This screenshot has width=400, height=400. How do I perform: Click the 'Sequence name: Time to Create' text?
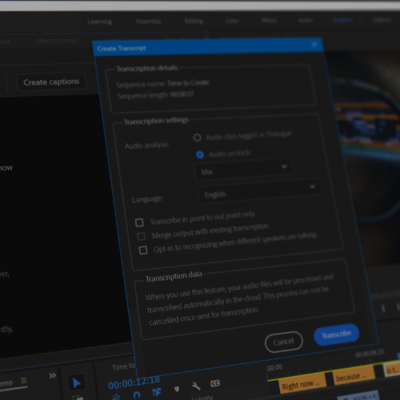click(162, 83)
